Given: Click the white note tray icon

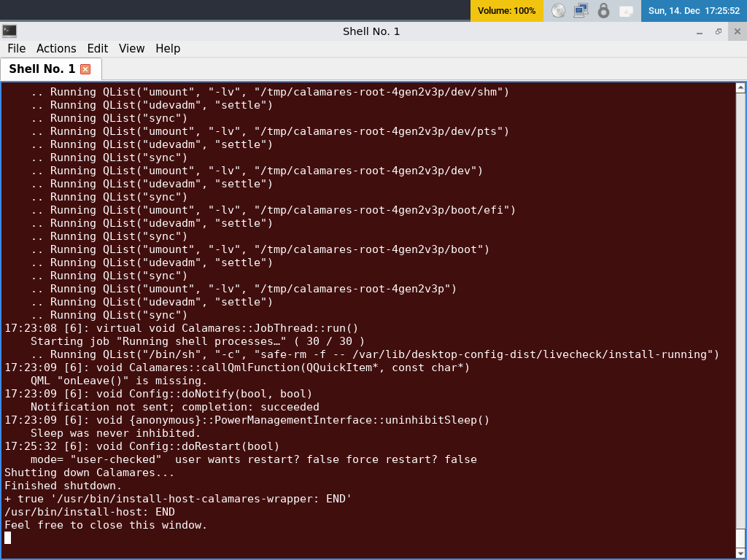Looking at the screenshot, I should click(626, 11).
